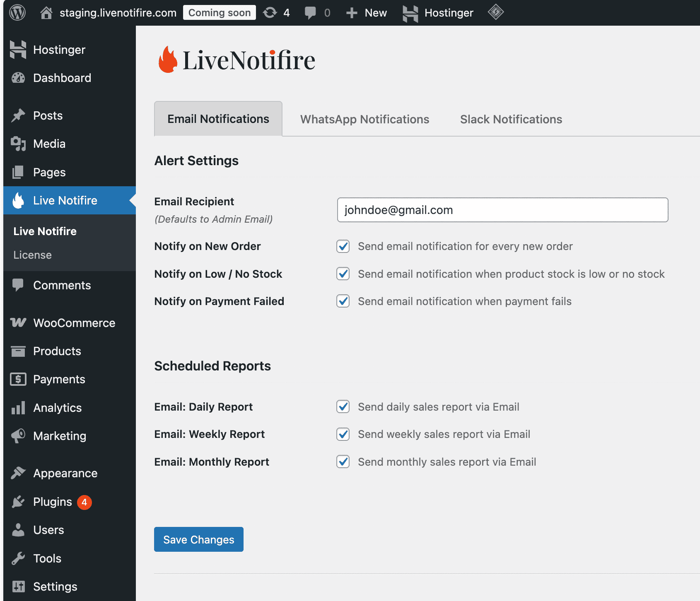Image resolution: width=700 pixels, height=601 pixels.
Task: Open Media library via its sidebar icon
Action: (x=18, y=144)
